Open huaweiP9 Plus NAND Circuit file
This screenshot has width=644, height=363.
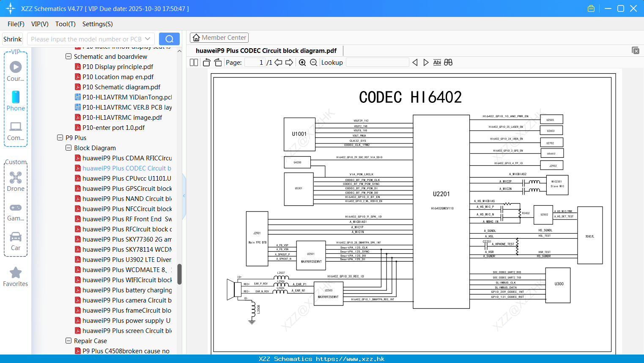pyautogui.click(x=123, y=198)
